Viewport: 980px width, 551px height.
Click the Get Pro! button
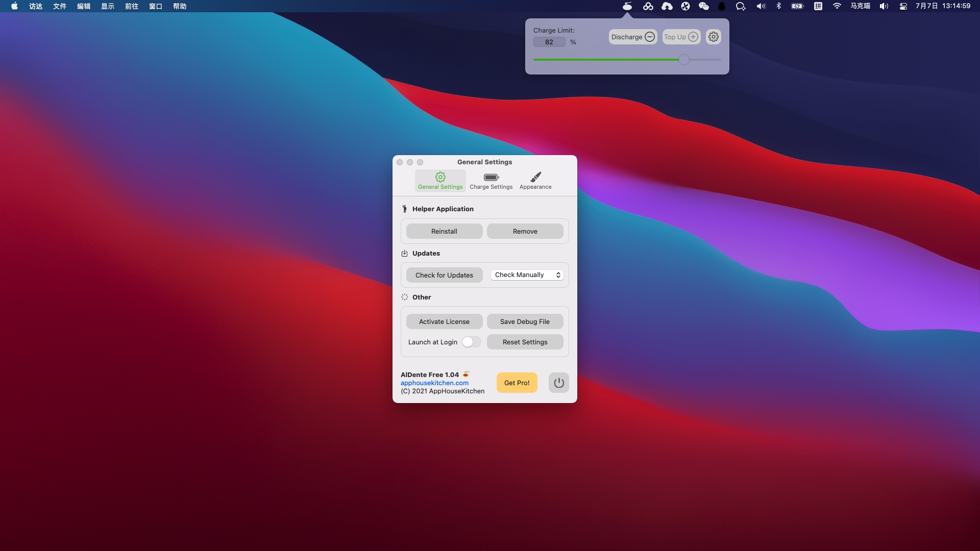(517, 383)
